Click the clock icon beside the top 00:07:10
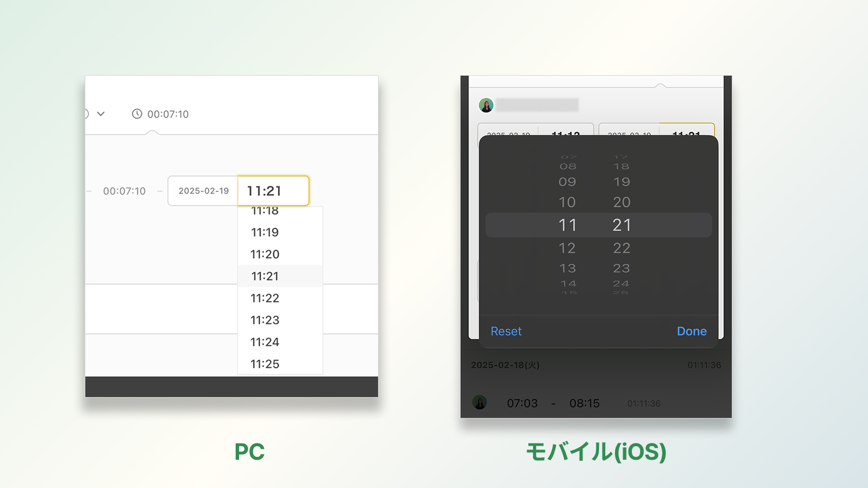This screenshot has width=868, height=488. tap(137, 114)
